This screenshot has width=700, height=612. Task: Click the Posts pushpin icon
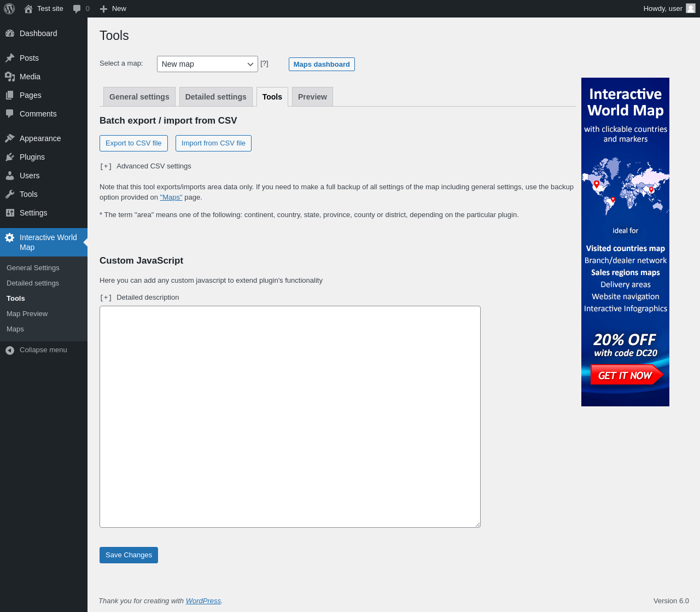(x=10, y=58)
